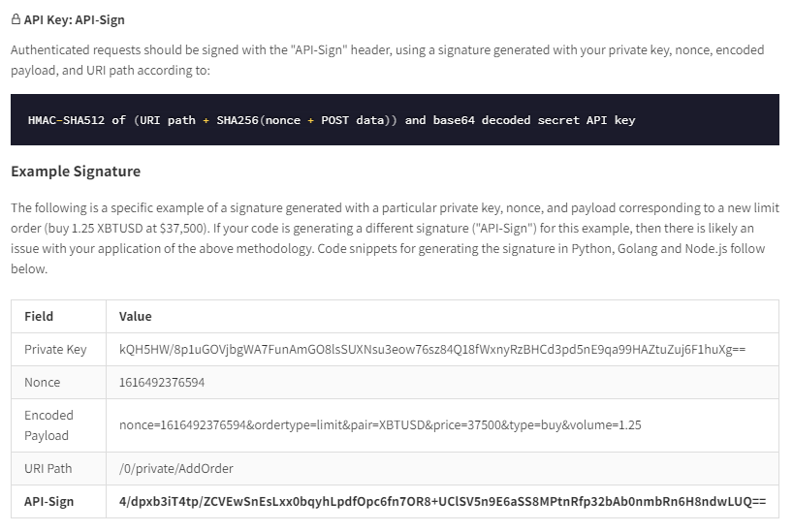Click 'base64 decoded secret API key' text
Screen dimensions: 793x532
[534, 120]
